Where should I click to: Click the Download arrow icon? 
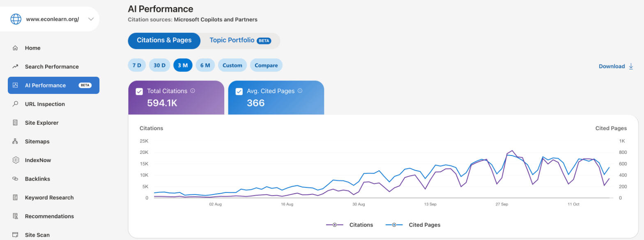coord(631,66)
